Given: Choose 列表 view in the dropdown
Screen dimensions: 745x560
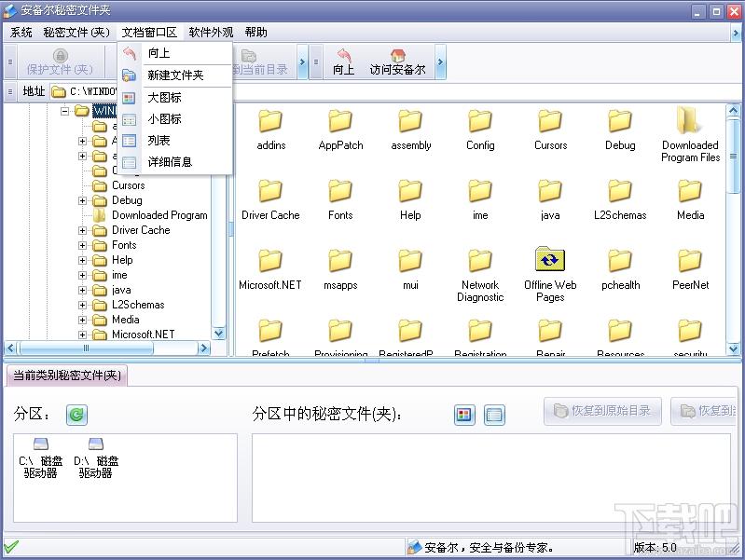Looking at the screenshot, I should [159, 141].
